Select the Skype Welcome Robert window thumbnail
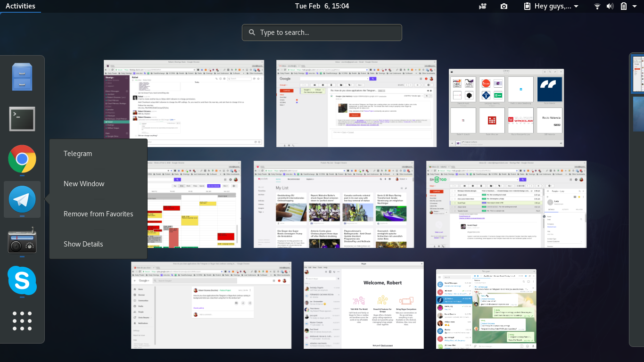Viewport: 644px width, 362px height. (x=363, y=305)
